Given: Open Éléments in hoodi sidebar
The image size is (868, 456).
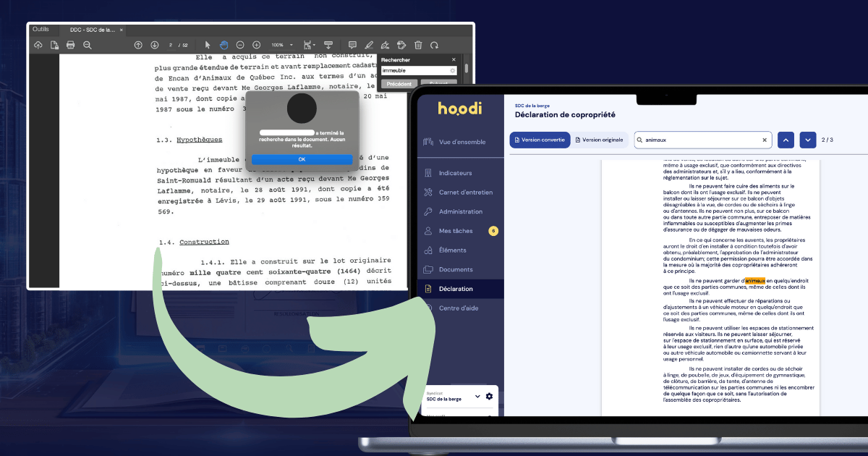Looking at the screenshot, I should tap(453, 250).
